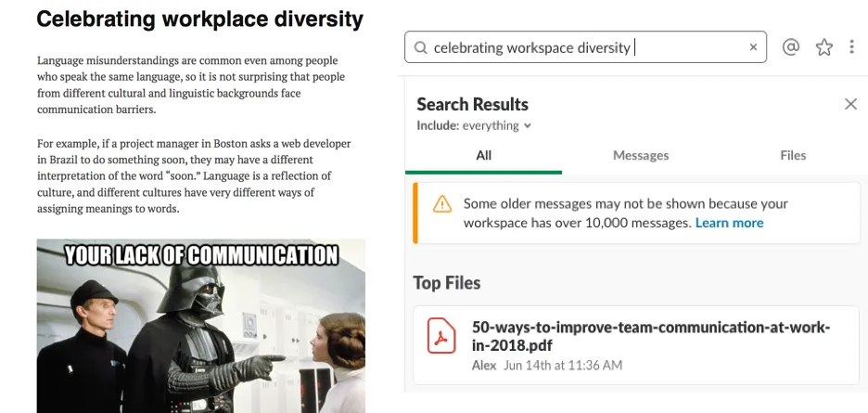Open the 50-ways-to-improve-team-communication PDF file name
The width and height of the screenshot is (868, 413).
coord(650,336)
